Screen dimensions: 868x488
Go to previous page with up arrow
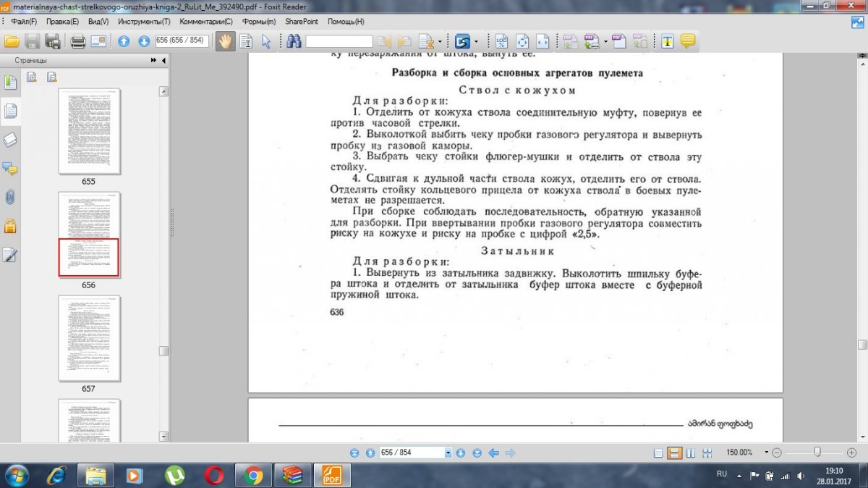(x=124, y=41)
